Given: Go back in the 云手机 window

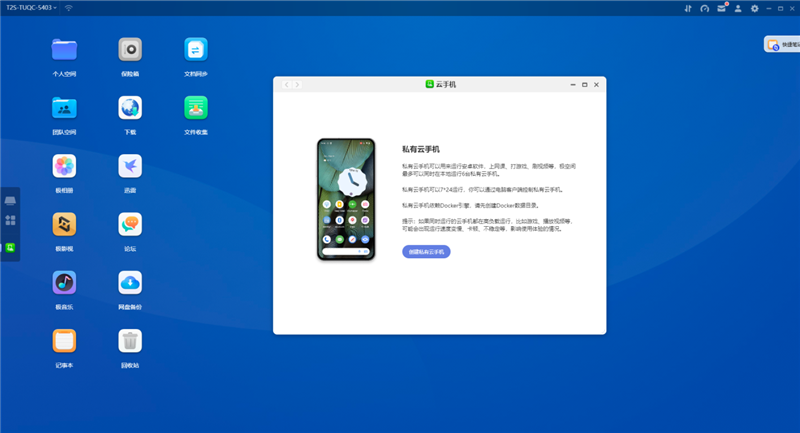Looking at the screenshot, I should [x=287, y=85].
